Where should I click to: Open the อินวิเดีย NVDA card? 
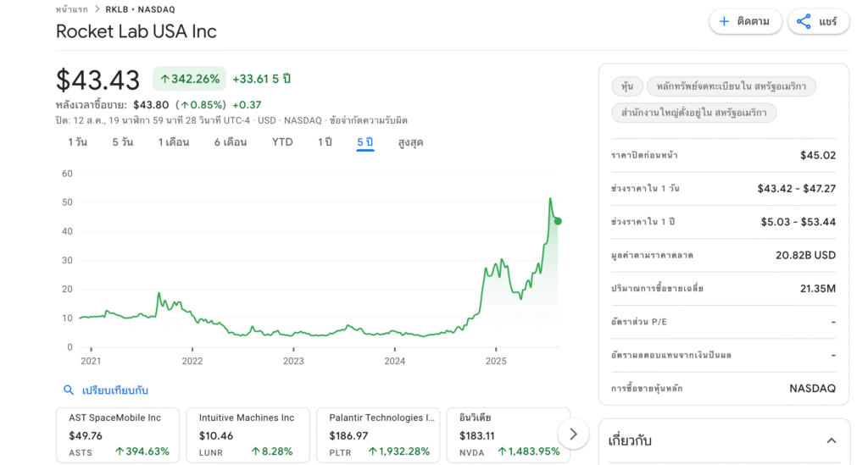[x=509, y=435]
